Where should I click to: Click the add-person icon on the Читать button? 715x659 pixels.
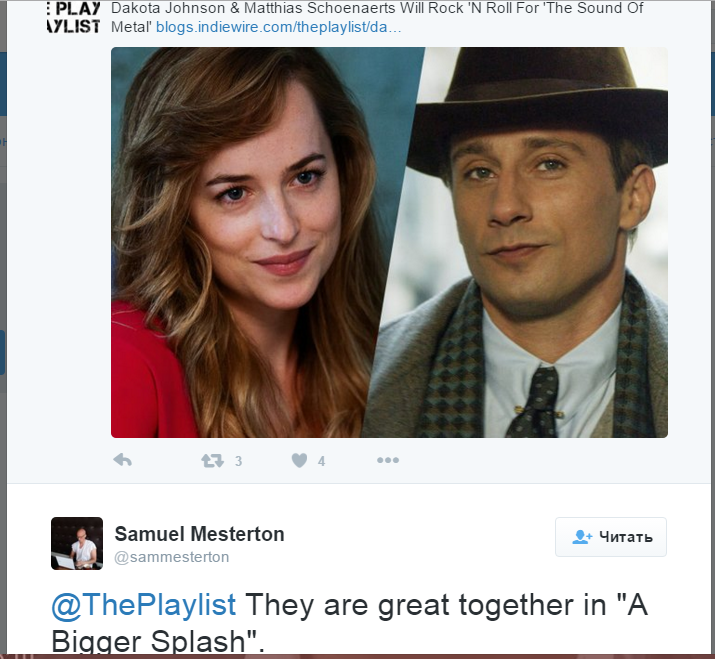click(x=582, y=537)
